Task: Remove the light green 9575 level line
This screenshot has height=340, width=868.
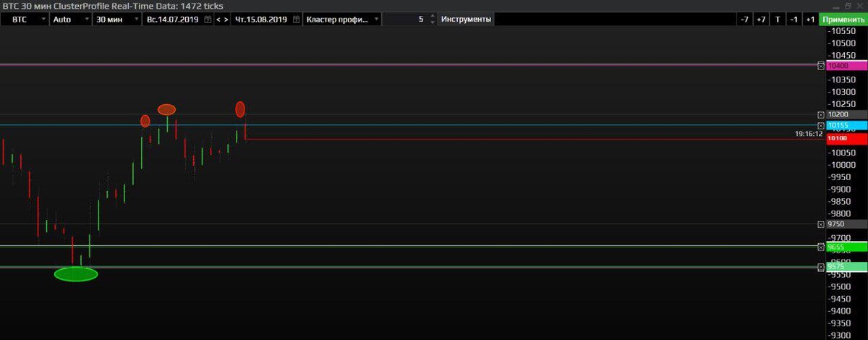Action: pos(820,267)
